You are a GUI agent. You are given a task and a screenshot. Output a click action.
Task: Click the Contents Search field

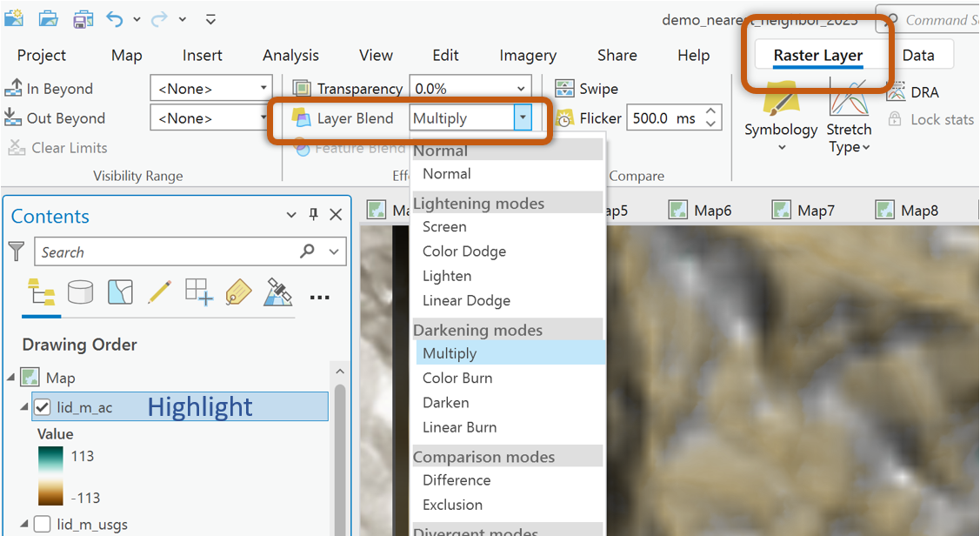pyautogui.click(x=165, y=252)
